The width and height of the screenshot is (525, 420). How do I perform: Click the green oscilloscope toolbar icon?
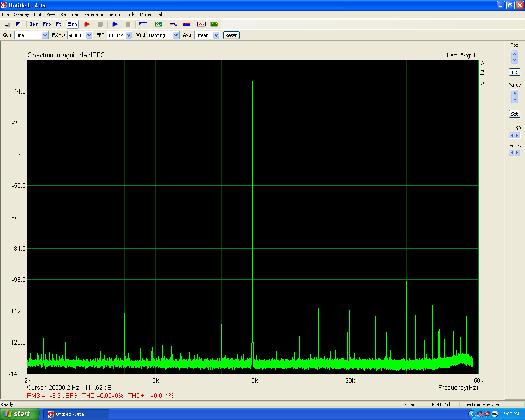(x=214, y=24)
